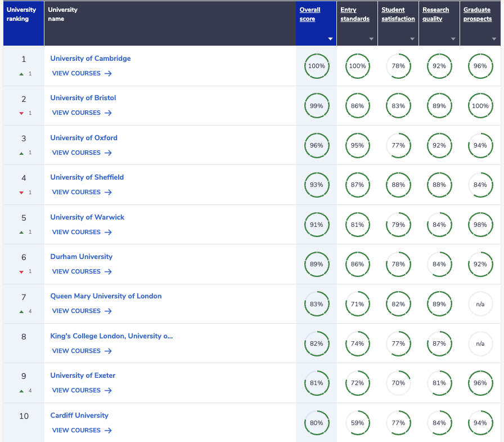Click Cambridge's 78% student satisfaction circle
This screenshot has width=504, height=442.
tap(398, 66)
